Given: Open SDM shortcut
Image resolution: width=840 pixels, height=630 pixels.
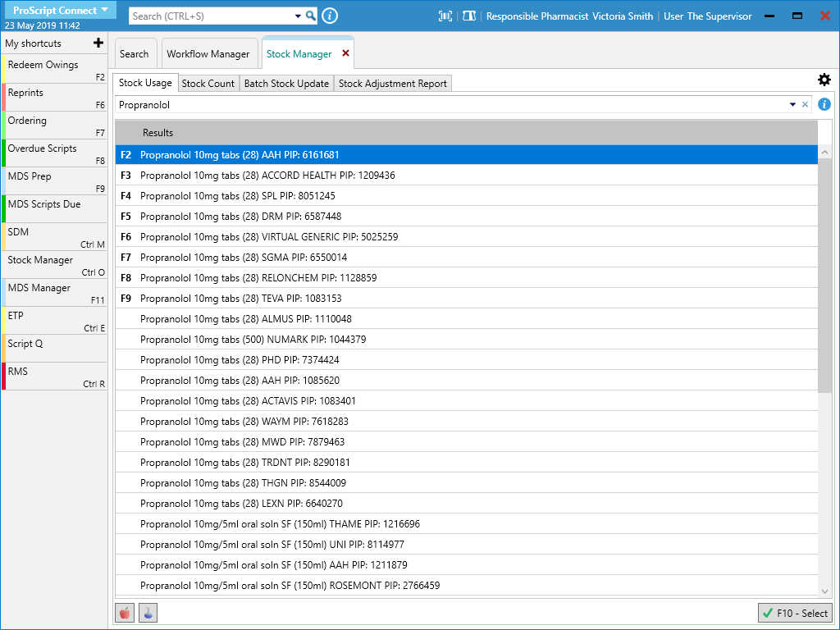Looking at the screenshot, I should (x=55, y=236).
